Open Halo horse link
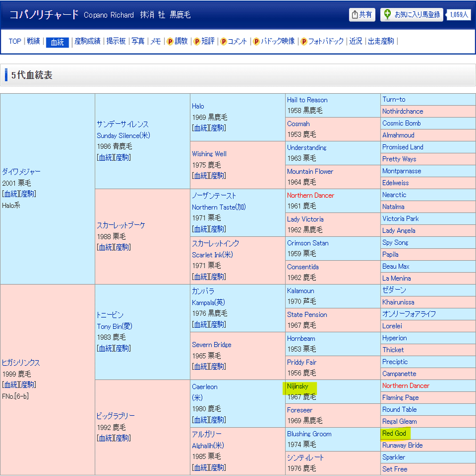The image size is (476, 476). point(198,106)
